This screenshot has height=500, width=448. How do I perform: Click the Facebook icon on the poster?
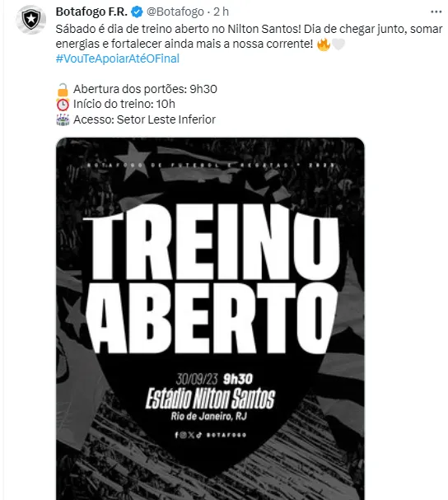coord(176,435)
